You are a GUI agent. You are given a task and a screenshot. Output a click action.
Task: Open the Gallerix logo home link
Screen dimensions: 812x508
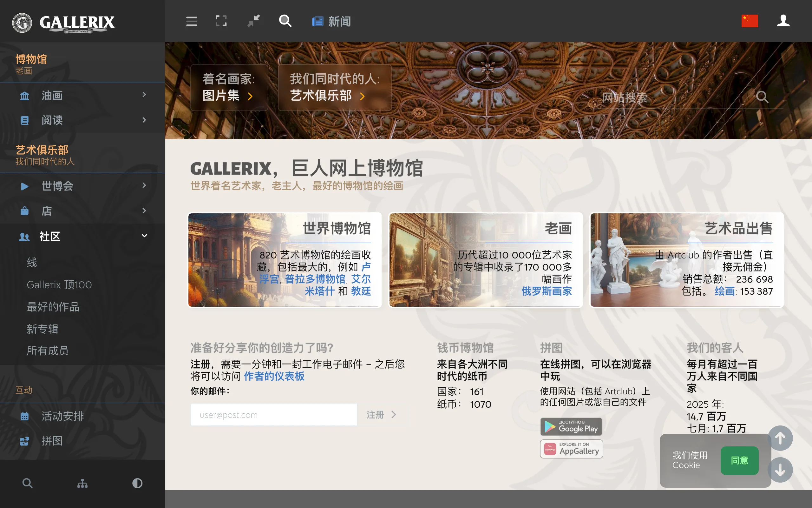click(x=63, y=23)
